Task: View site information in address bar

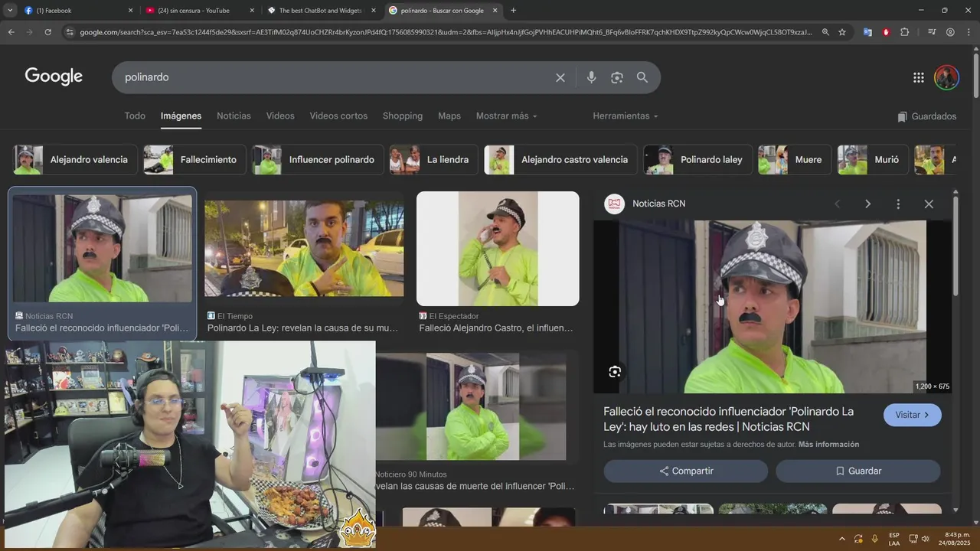Action: (70, 32)
